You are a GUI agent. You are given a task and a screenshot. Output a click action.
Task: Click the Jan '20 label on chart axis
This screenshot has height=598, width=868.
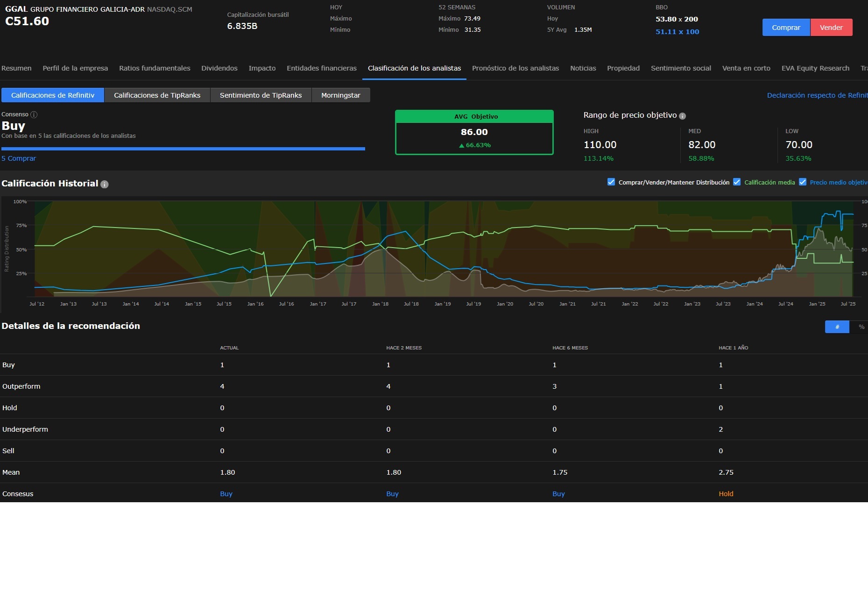[x=505, y=304]
